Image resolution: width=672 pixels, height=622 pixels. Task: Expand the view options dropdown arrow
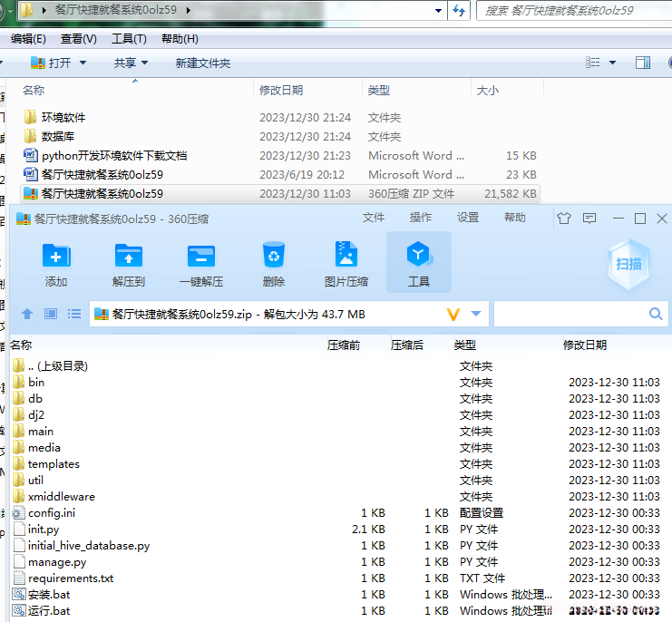pos(612,63)
